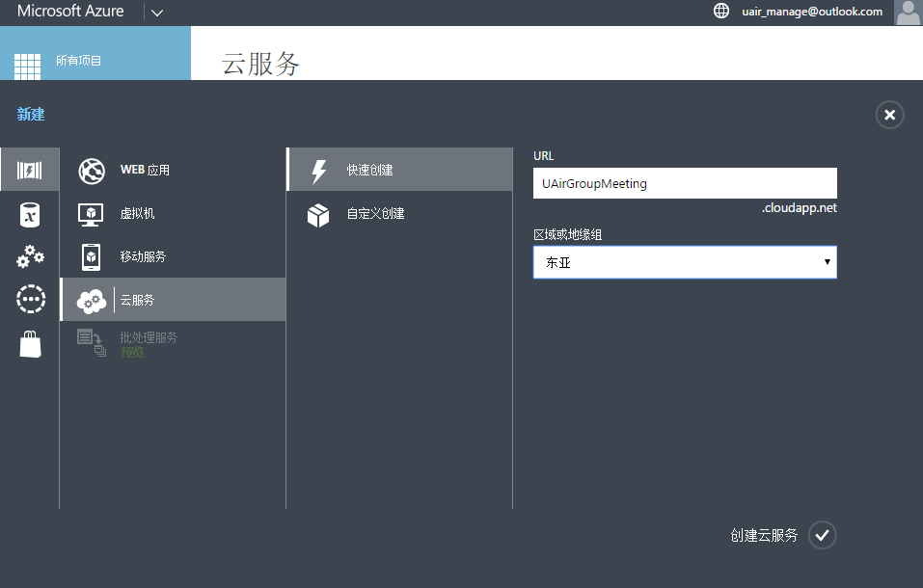Open the marketplace shopping bag icon

(x=30, y=343)
